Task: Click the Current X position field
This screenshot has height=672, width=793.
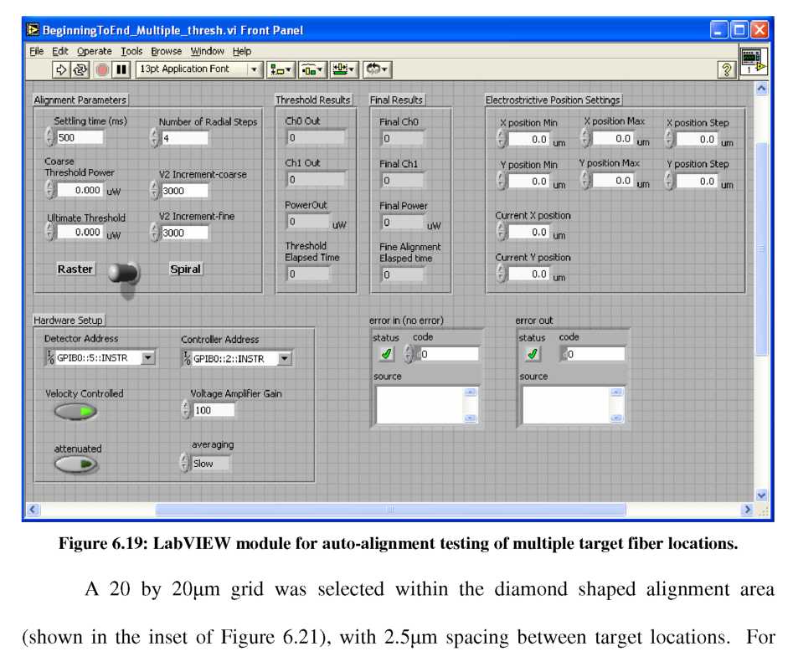Action: pos(528,232)
